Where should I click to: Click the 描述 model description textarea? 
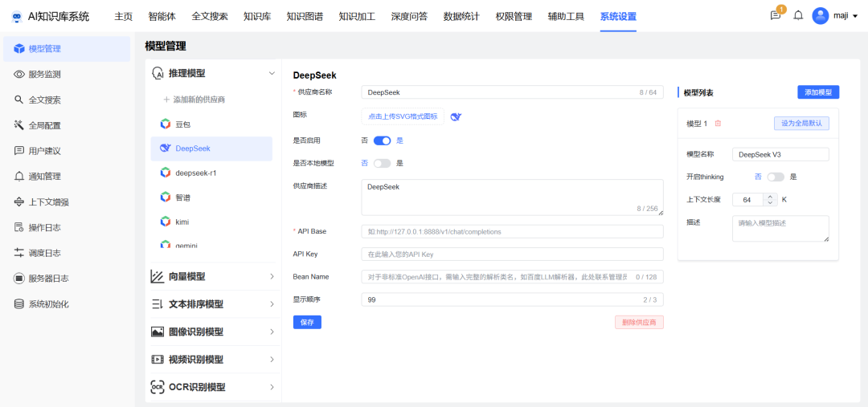coord(780,228)
